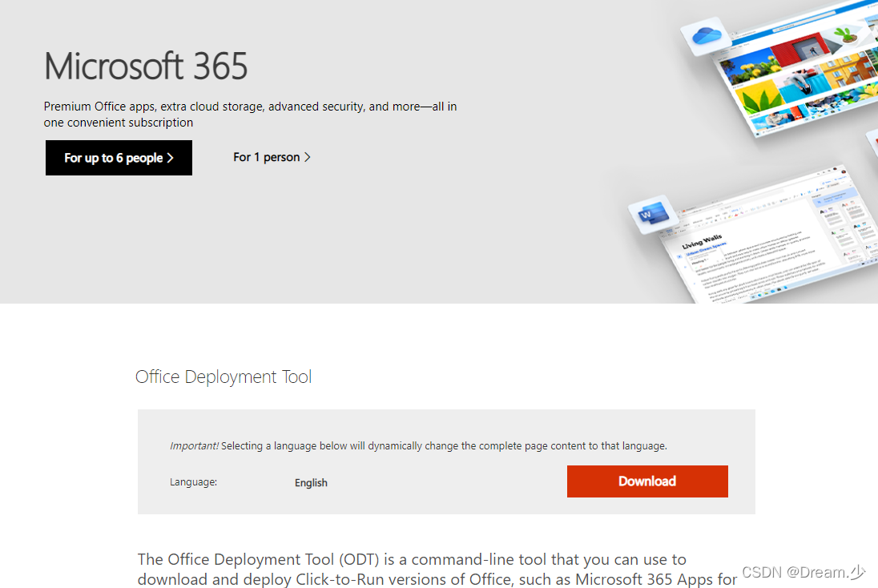Image resolution: width=878 pixels, height=588 pixels.
Task: Click the 'For up to 6 people' button
Action: tap(119, 158)
